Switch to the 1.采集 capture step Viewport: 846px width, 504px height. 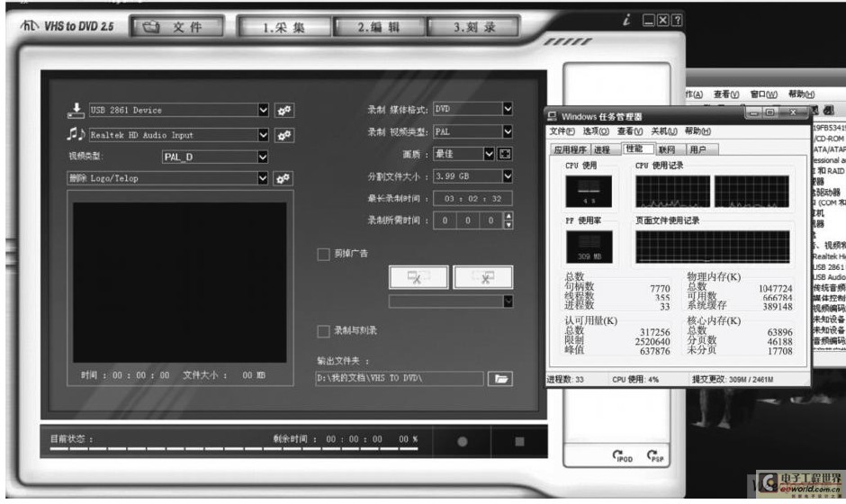click(283, 26)
